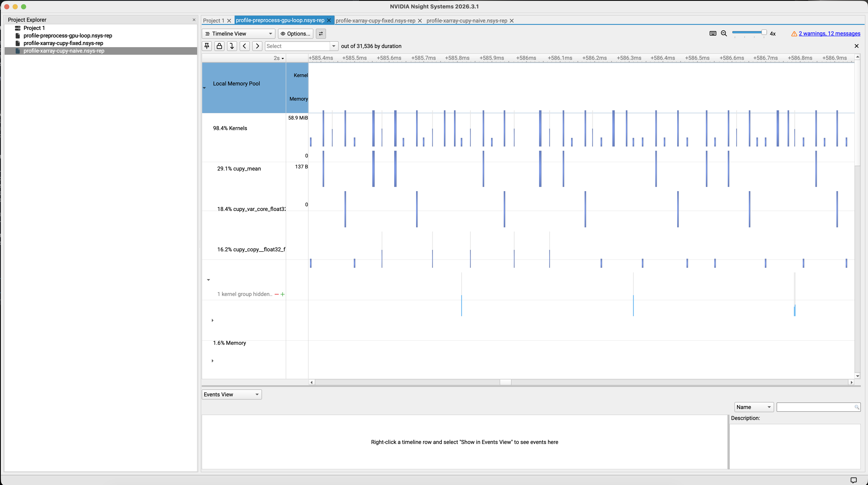This screenshot has height=485, width=868.
Task: Click the Options... button
Action: pyautogui.click(x=295, y=33)
